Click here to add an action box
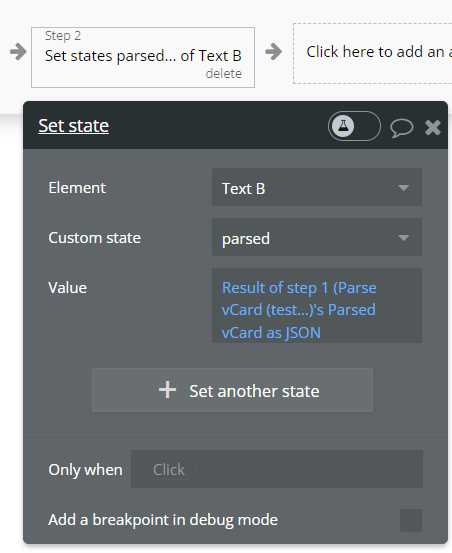This screenshot has width=452, height=553. point(372,54)
